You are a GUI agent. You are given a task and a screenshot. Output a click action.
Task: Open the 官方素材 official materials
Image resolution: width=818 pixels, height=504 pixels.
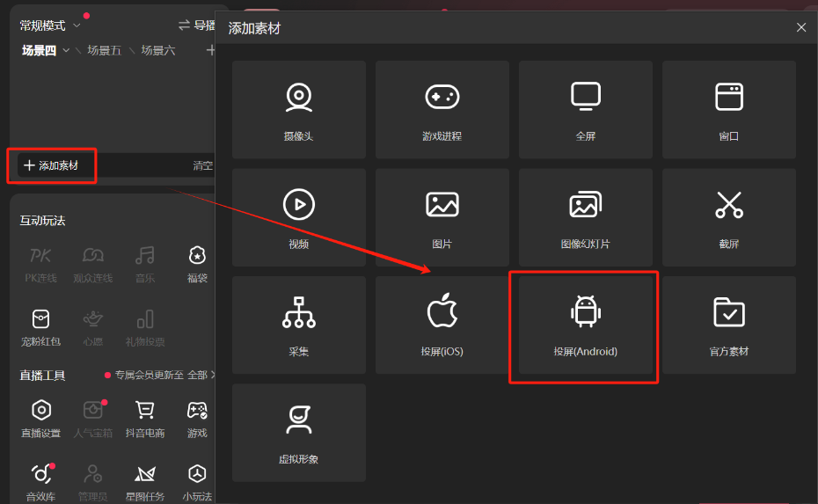728,325
